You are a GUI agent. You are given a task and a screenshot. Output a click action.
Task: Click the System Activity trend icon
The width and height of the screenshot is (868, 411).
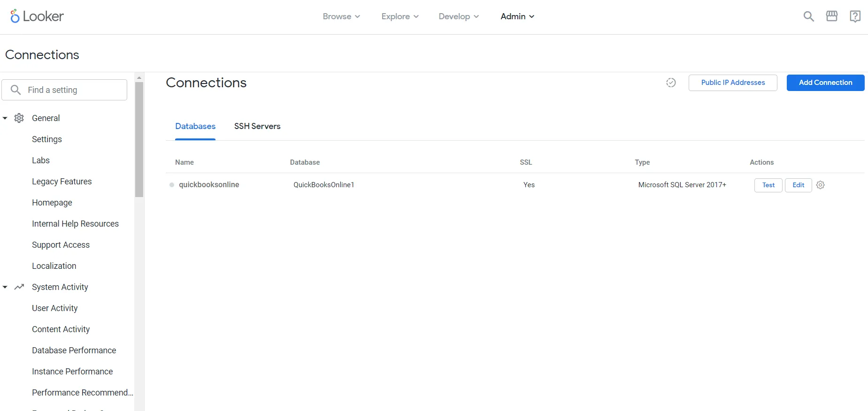click(19, 287)
